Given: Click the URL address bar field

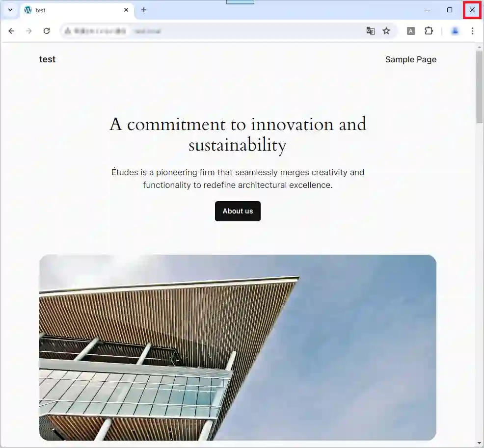Looking at the screenshot, I should click(x=247, y=31).
